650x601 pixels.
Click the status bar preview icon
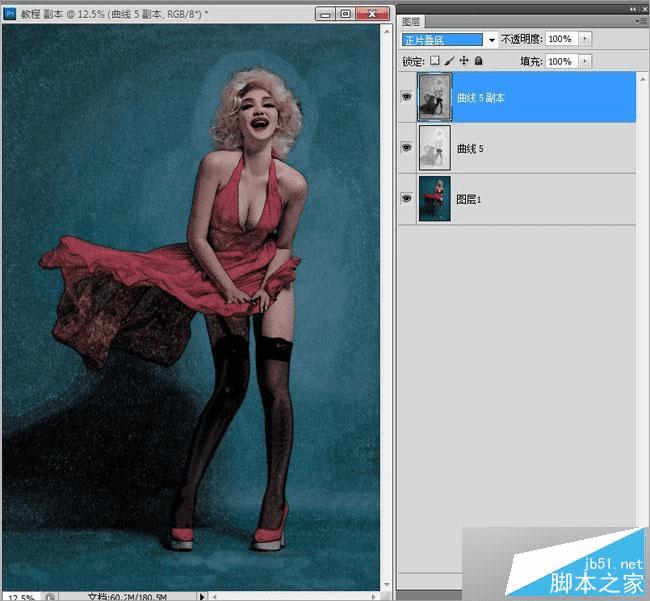tap(50, 597)
